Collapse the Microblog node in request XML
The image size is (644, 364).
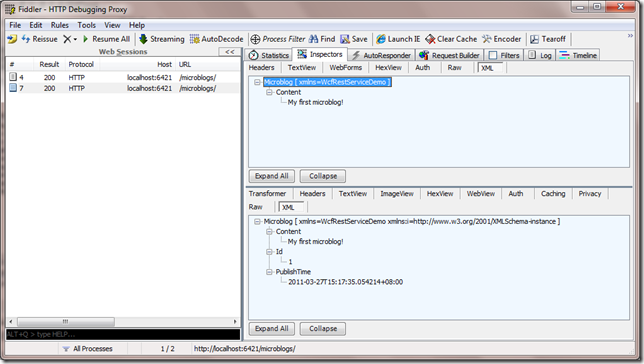(x=257, y=82)
